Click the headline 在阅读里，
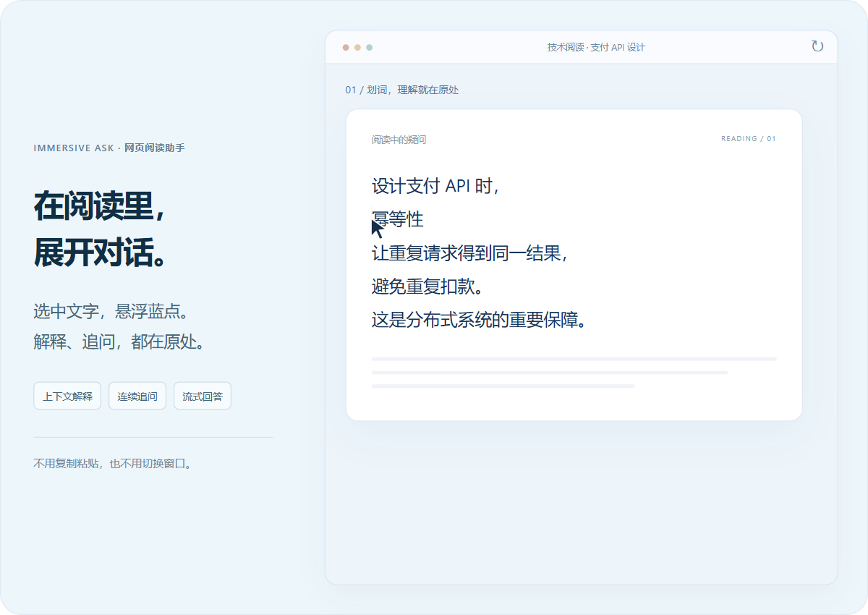 (x=101, y=208)
